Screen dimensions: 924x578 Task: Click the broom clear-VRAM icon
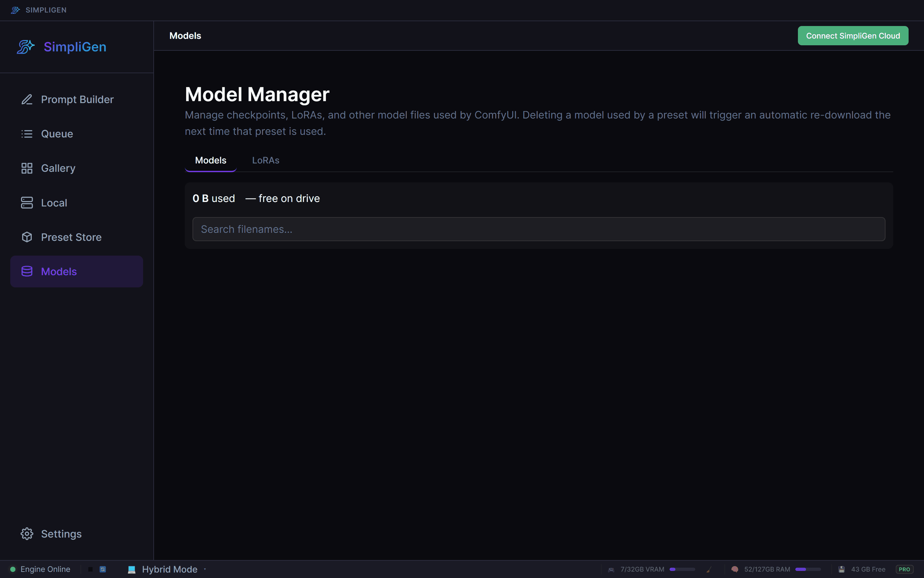click(709, 570)
